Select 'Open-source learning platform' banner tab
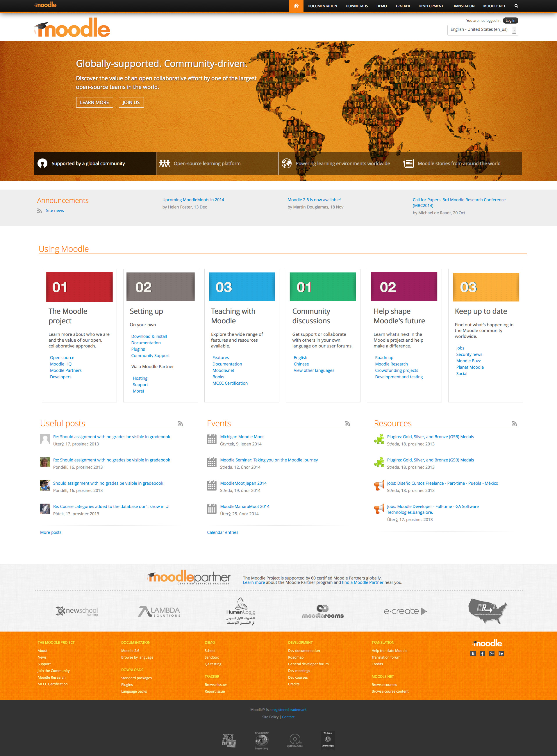557x756 pixels. click(217, 163)
